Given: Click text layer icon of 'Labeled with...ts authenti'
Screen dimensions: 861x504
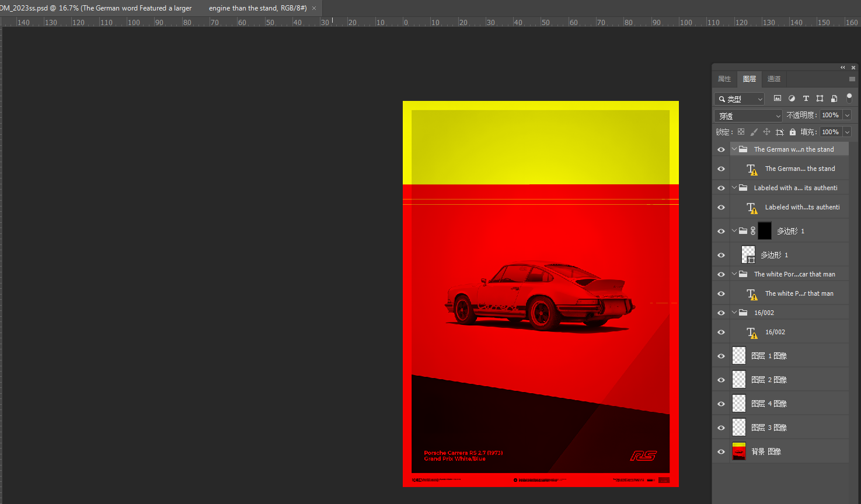Looking at the screenshot, I should 752,208.
